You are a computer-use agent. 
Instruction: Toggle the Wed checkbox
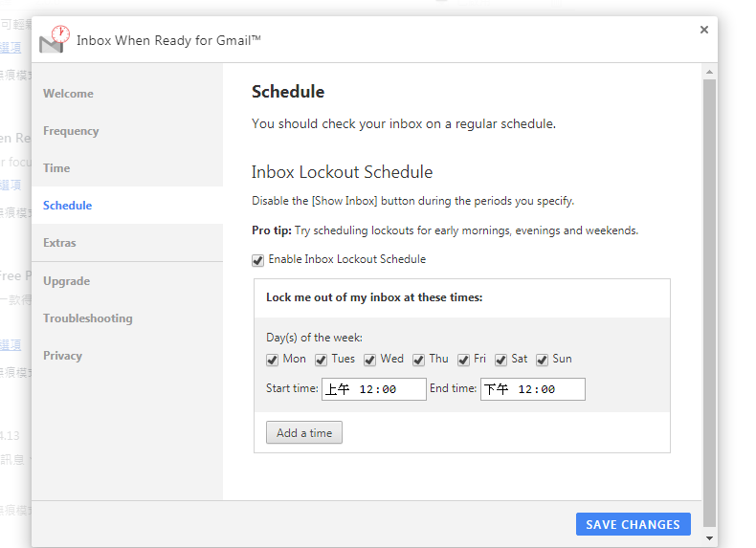pyautogui.click(x=370, y=360)
